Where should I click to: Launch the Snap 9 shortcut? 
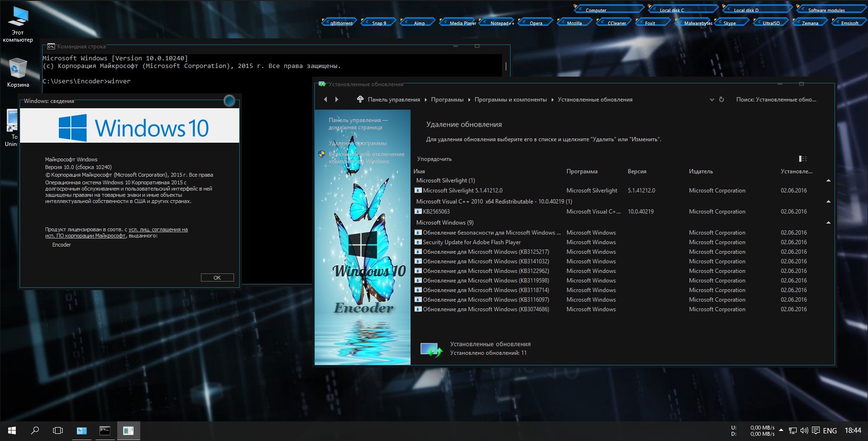(378, 23)
